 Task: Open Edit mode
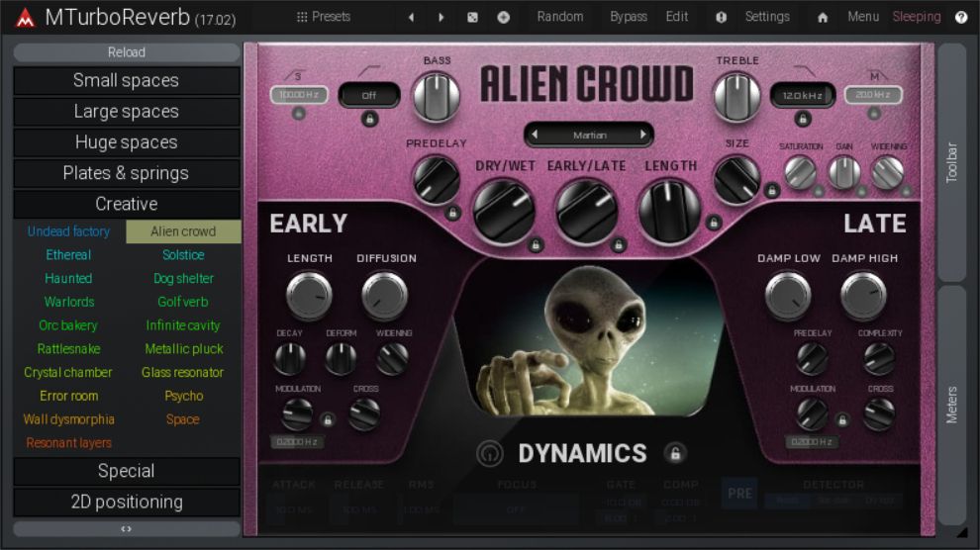[677, 17]
